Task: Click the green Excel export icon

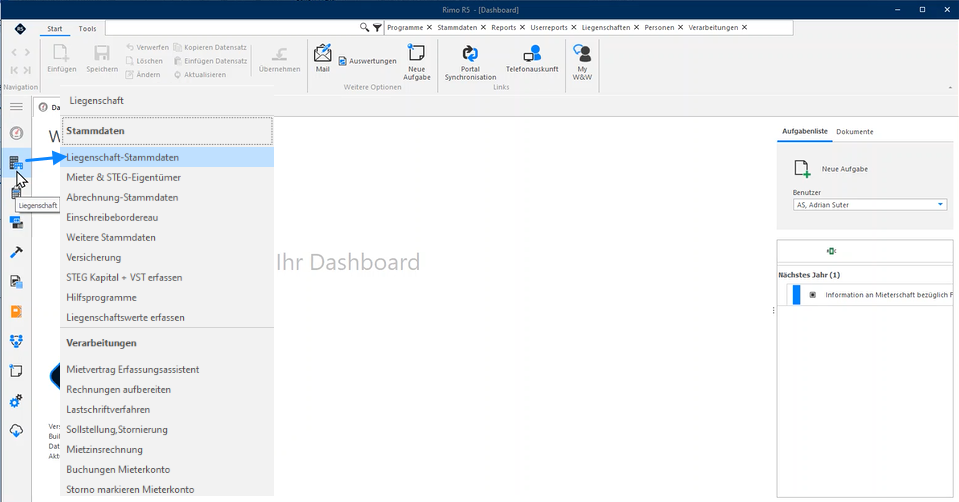Action: pos(831,251)
